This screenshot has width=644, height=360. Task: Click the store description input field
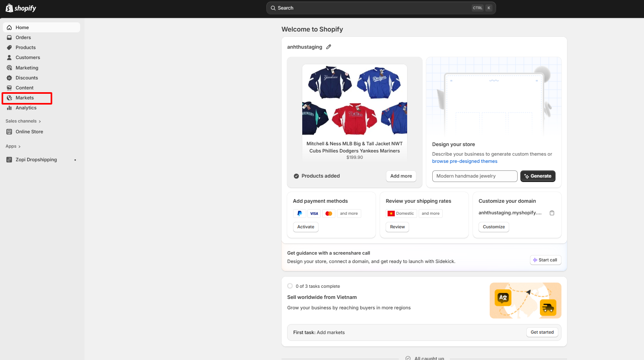point(475,176)
